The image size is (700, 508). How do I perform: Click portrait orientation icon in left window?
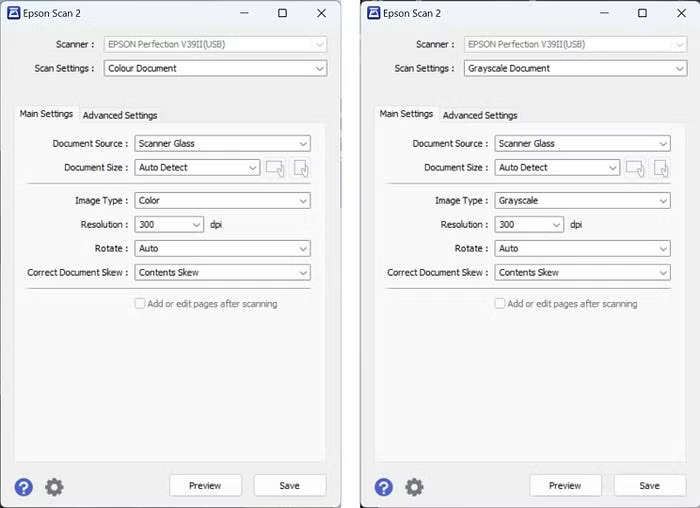pyautogui.click(x=301, y=168)
